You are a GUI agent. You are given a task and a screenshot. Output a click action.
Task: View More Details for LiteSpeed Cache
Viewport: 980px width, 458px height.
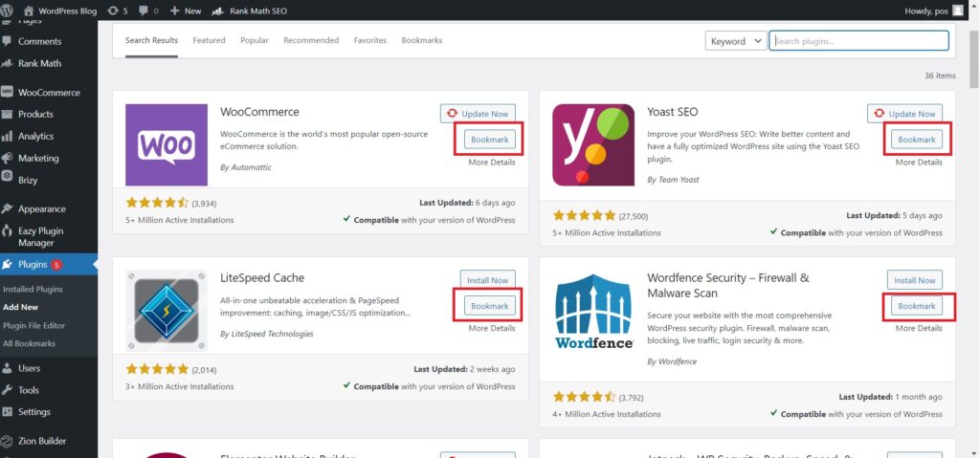[x=492, y=329]
